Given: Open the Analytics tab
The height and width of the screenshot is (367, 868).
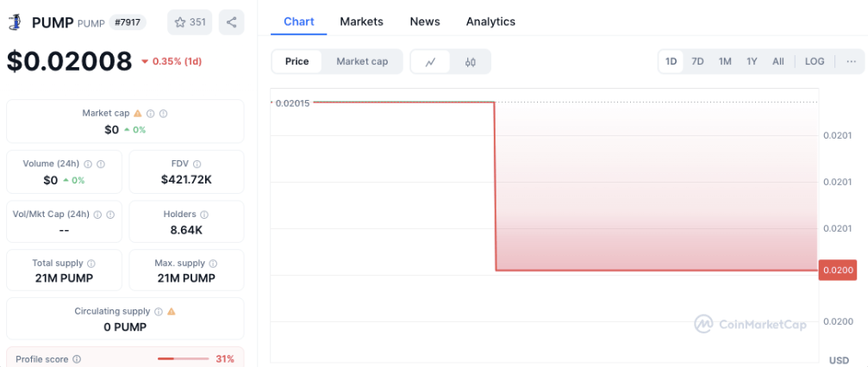Looking at the screenshot, I should click(490, 22).
